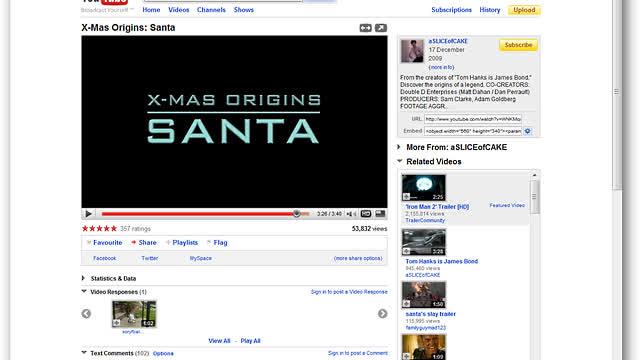Rate the video using the stars
Image resolution: width=640 pixels, height=360 pixels.
pos(99,229)
